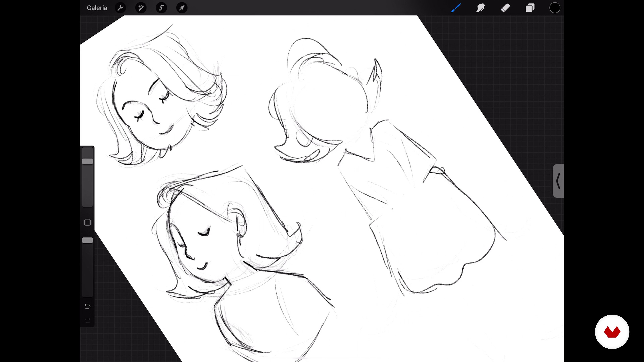Tap the square Modify button in sidebar
The width and height of the screenshot is (644, 362).
coord(87,222)
